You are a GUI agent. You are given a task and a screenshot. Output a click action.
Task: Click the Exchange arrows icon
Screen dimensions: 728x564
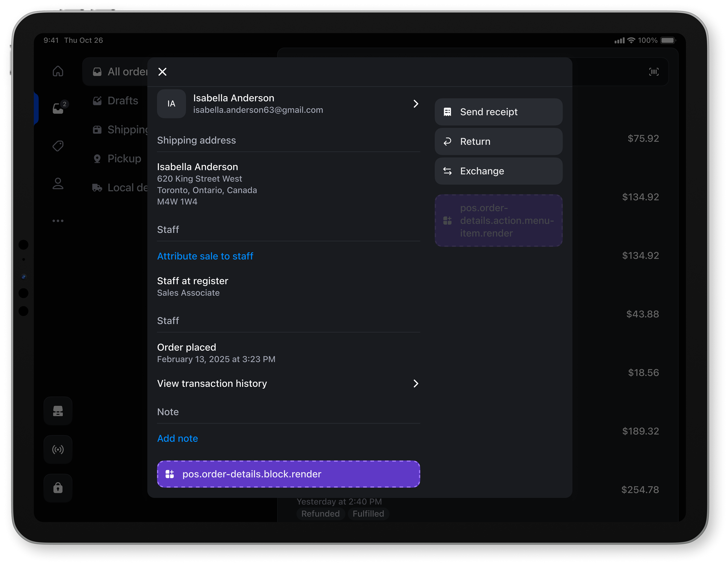pos(447,171)
